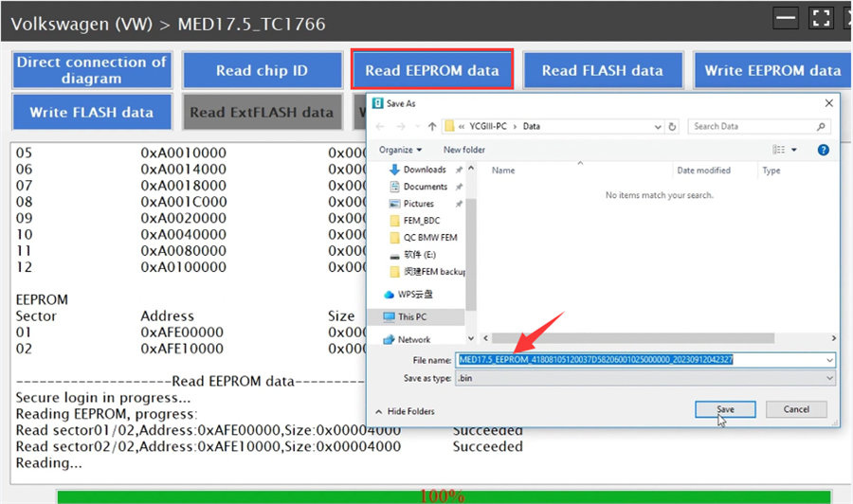
Task: Open the Save as type dropdown
Action: [x=645, y=378]
